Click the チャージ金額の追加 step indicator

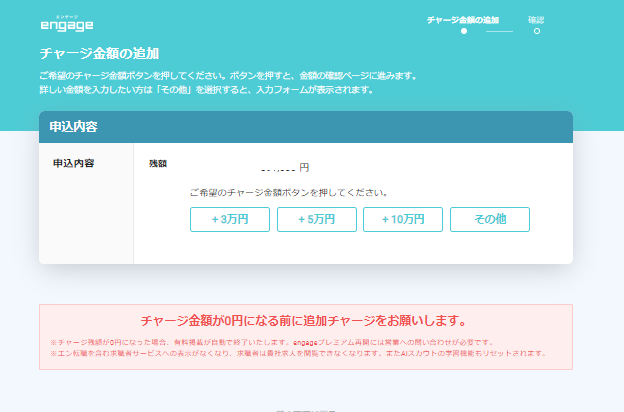click(x=463, y=24)
